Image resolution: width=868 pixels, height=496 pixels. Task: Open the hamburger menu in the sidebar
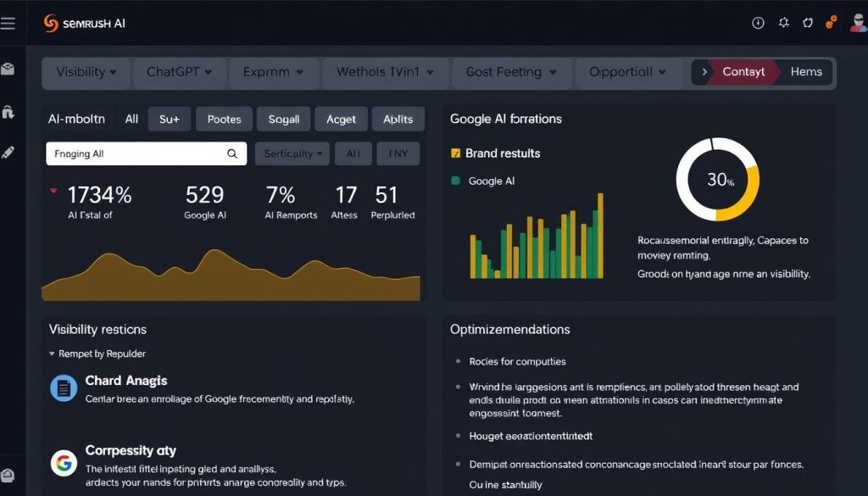pyautogui.click(x=8, y=23)
